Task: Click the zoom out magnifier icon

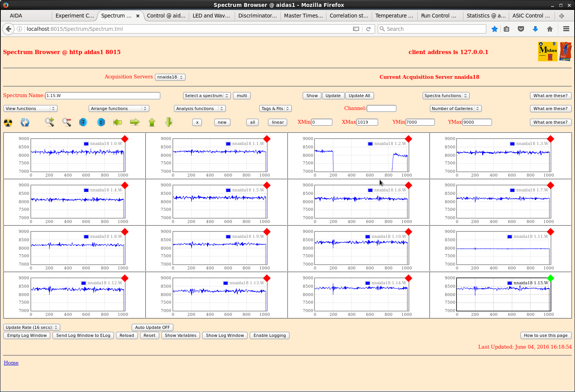Action: [x=67, y=122]
